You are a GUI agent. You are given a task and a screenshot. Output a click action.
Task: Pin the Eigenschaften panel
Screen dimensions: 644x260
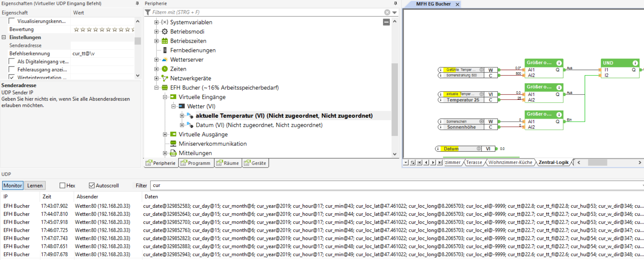click(x=137, y=3)
